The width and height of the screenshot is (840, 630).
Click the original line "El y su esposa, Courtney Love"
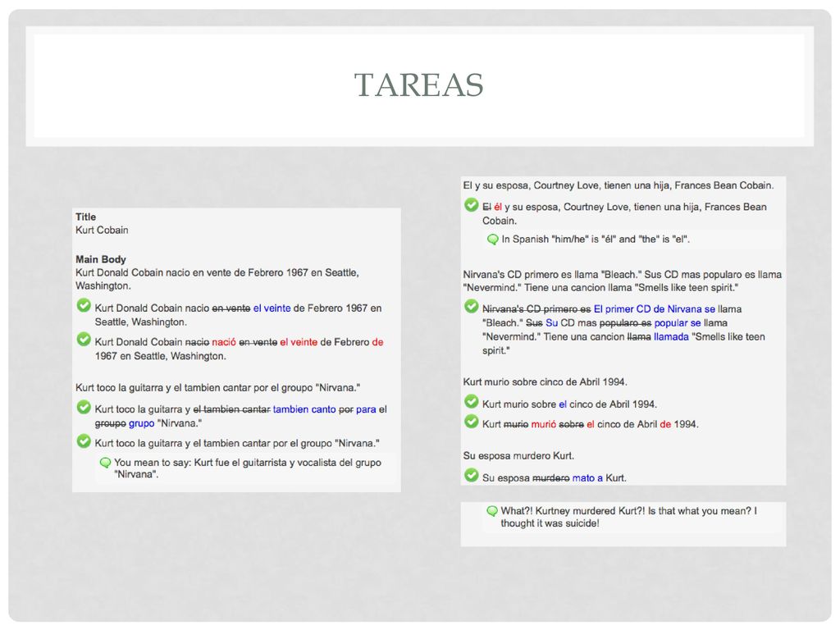(x=619, y=186)
